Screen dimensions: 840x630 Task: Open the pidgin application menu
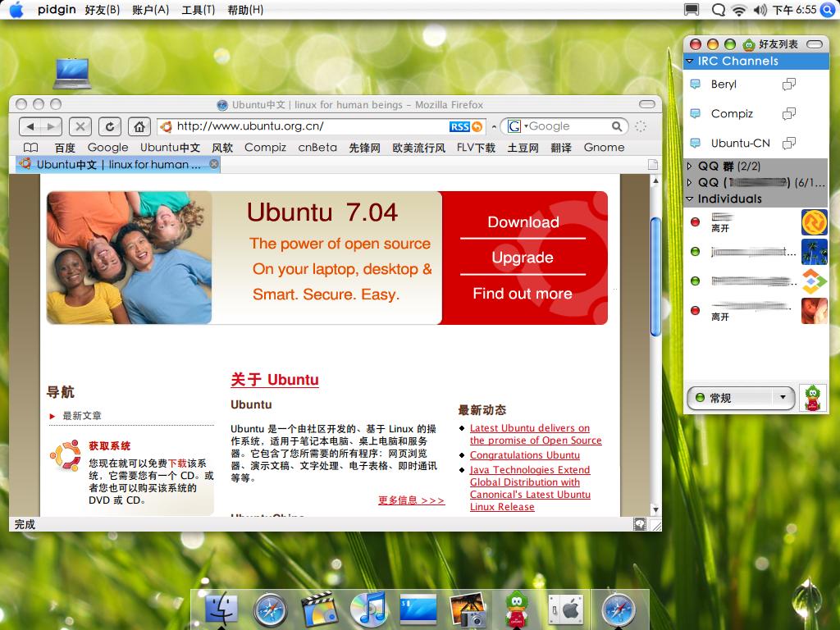point(57,10)
